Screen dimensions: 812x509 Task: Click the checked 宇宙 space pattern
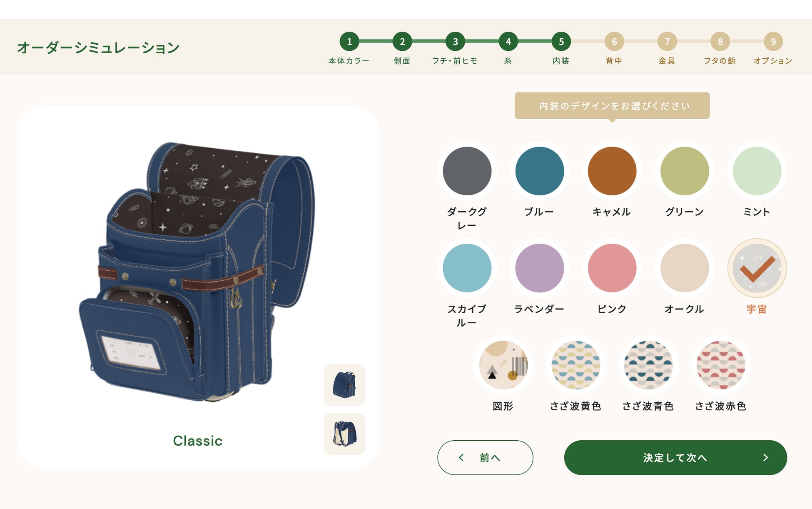[757, 268]
